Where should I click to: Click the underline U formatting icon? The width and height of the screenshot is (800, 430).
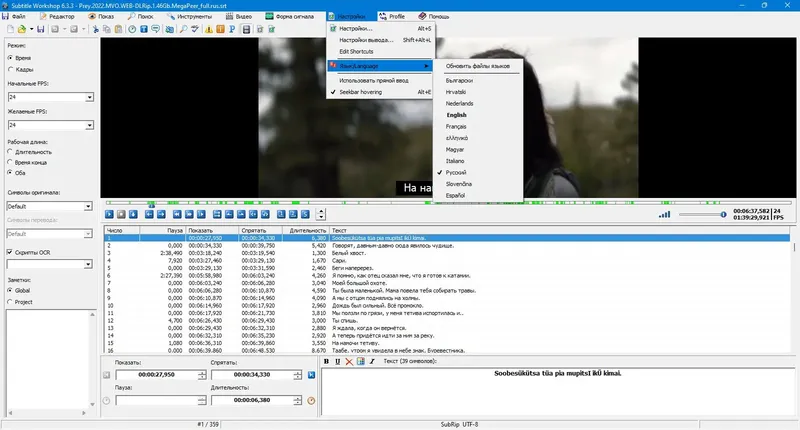(x=338, y=361)
